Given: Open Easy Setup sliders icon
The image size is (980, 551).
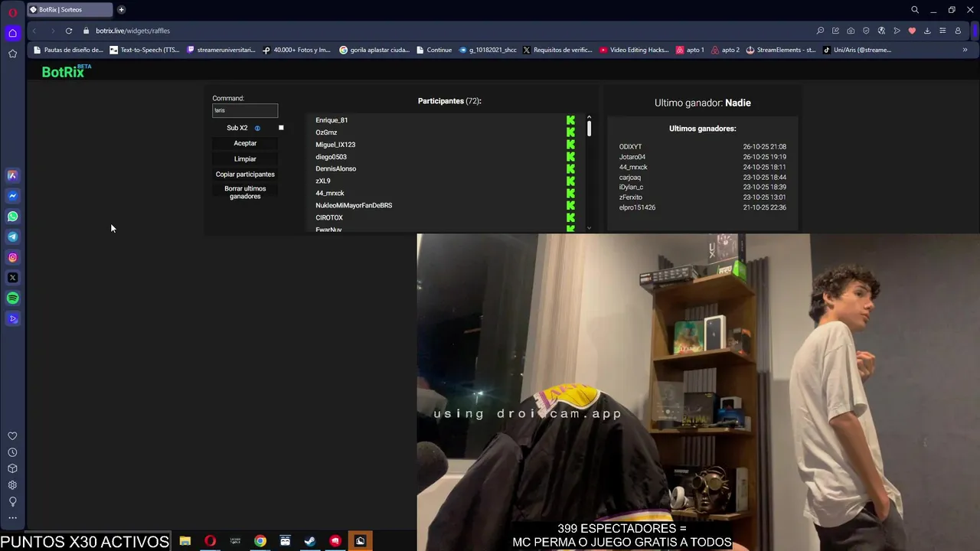Looking at the screenshot, I should pyautogui.click(x=942, y=31).
